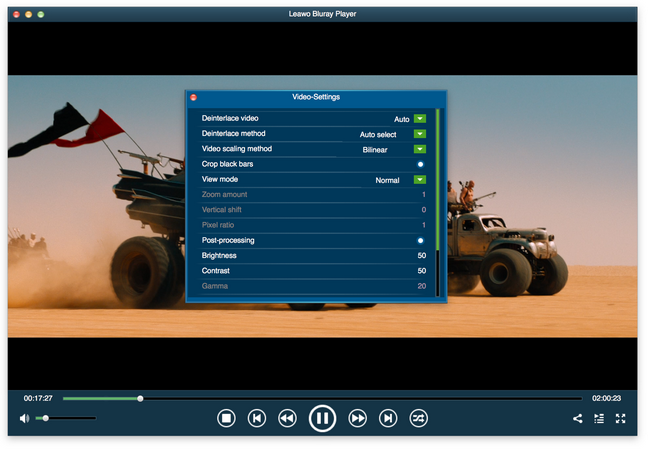Screen dimensions: 650x449
Task: Pause the movie
Action: click(x=322, y=418)
